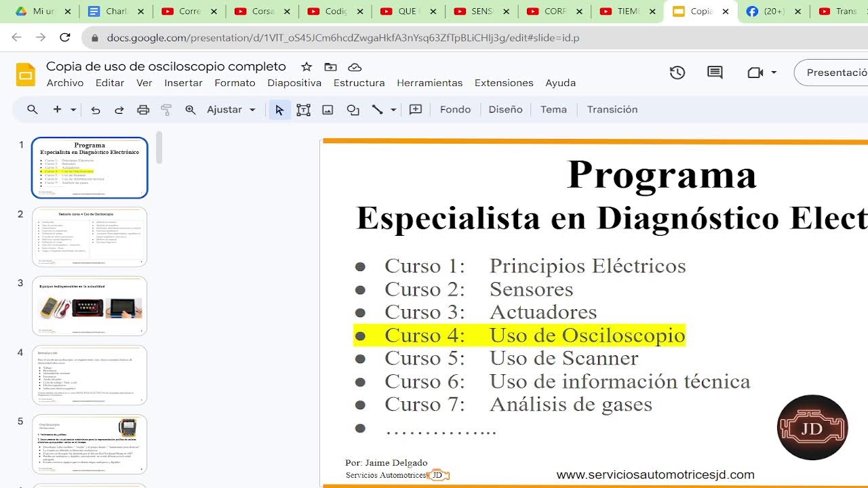The width and height of the screenshot is (868, 488).
Task: Activate the paint format tool
Action: tap(166, 109)
